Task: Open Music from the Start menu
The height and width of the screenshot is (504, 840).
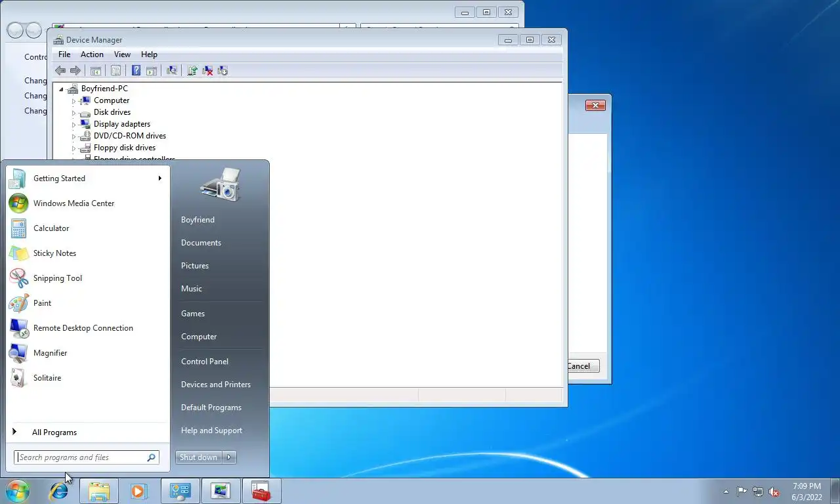Action: coord(192,289)
